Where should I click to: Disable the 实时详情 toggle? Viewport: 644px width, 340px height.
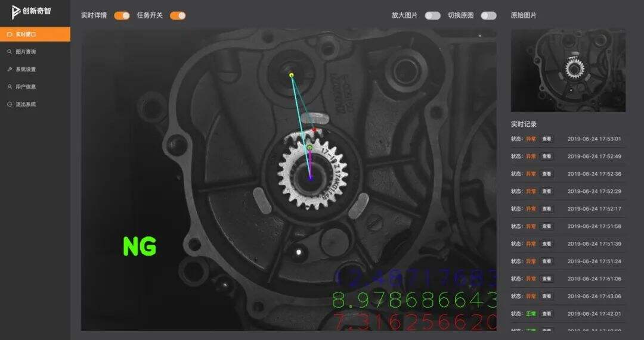(x=122, y=15)
